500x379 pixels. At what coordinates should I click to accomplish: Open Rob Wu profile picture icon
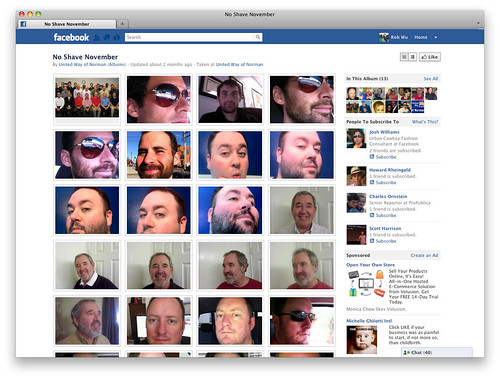click(x=384, y=37)
